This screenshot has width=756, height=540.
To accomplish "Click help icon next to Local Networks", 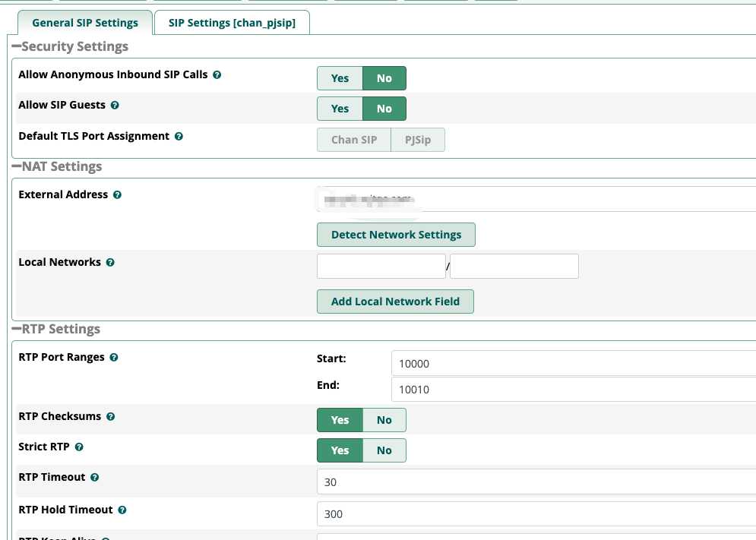I will tap(111, 263).
